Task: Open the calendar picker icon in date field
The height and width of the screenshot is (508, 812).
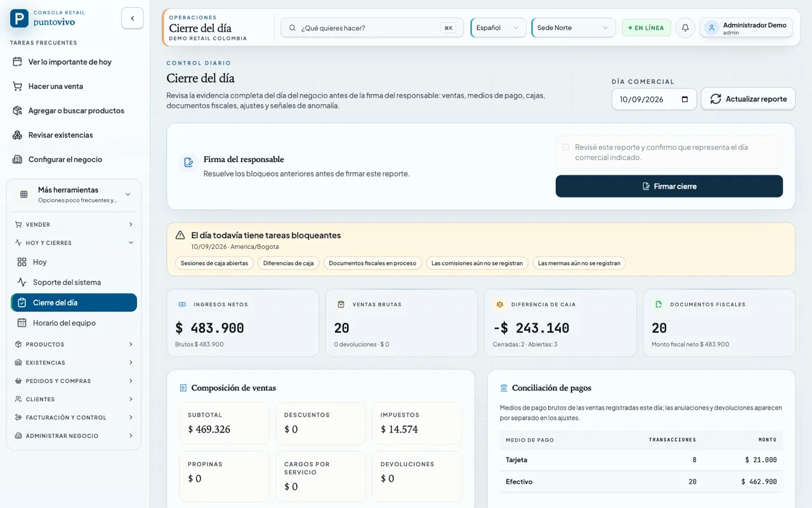Action: (684, 99)
